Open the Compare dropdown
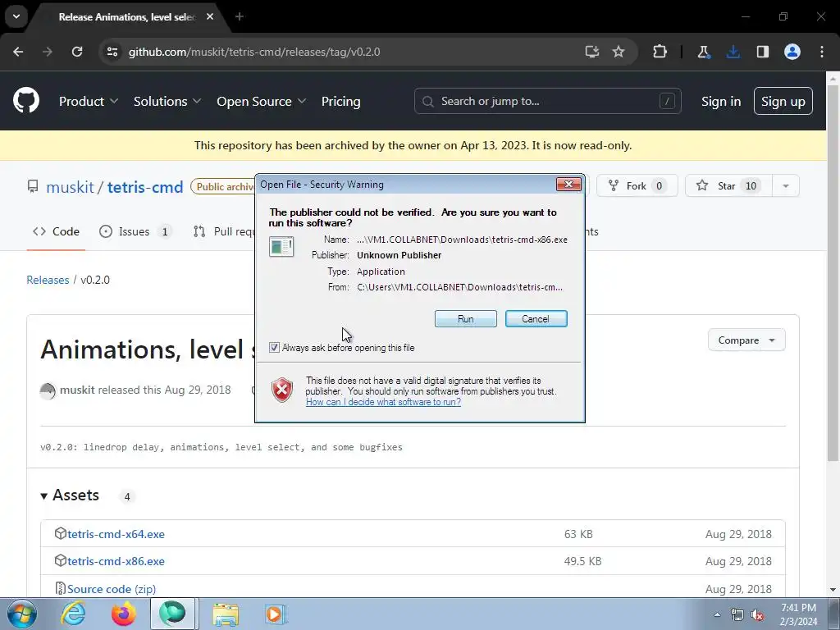The width and height of the screenshot is (840, 630). (746, 340)
